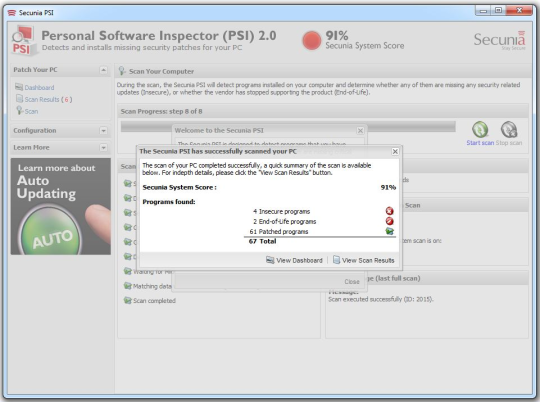The width and height of the screenshot is (540, 402).
Task: Click the Scan completed step icon
Action: pyautogui.click(x=127, y=300)
